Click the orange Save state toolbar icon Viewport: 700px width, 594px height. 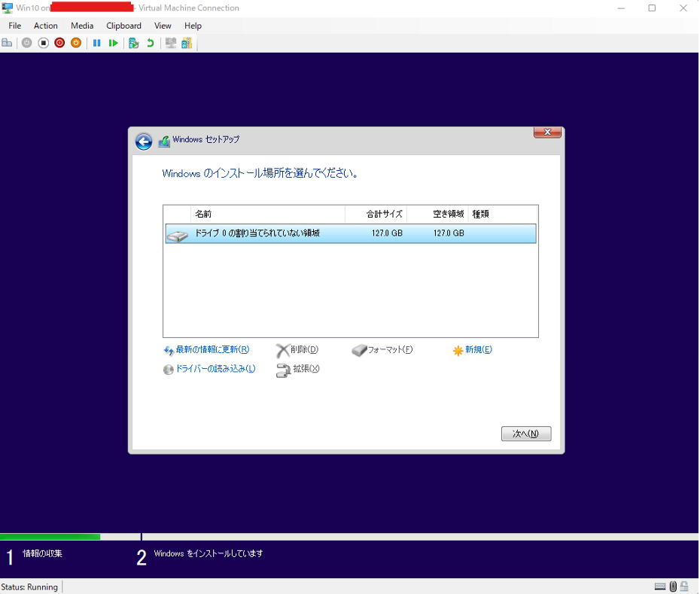click(x=76, y=43)
